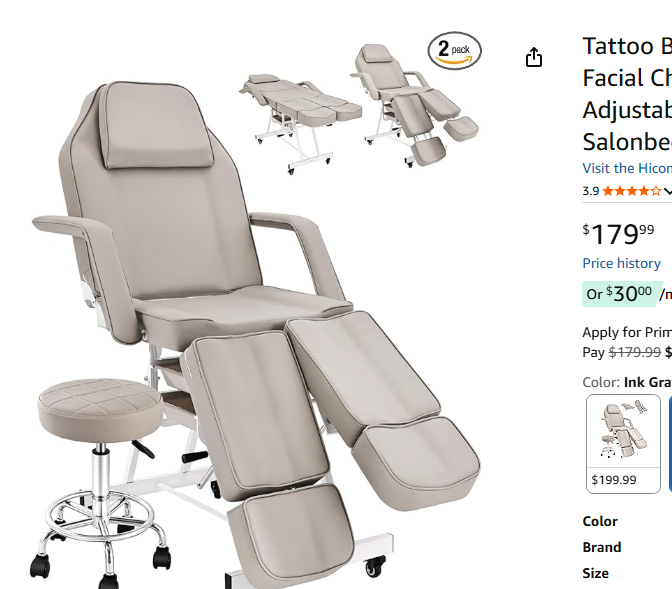Click the $179.99 product price
The width and height of the screenshot is (672, 589).
[x=619, y=234]
